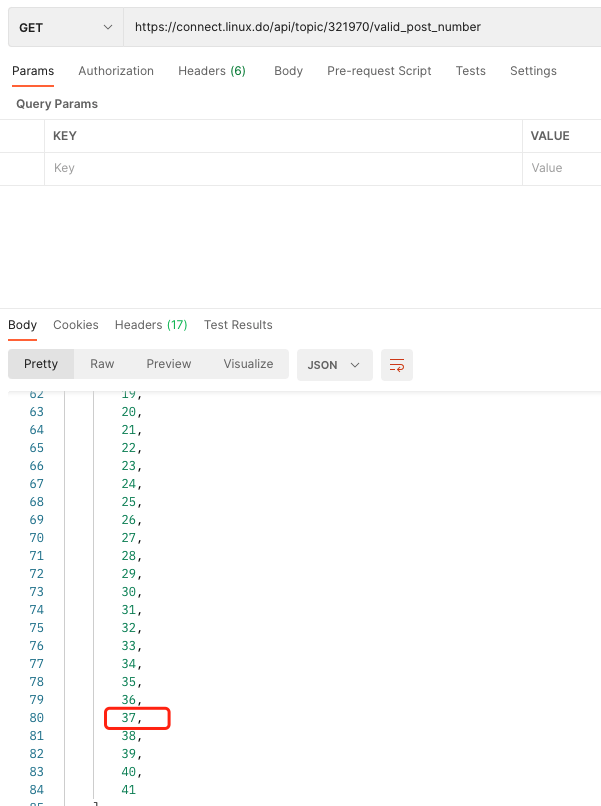Viewport: 601px width, 806px height.
Task: Switch response view to Preview
Action: point(169,364)
